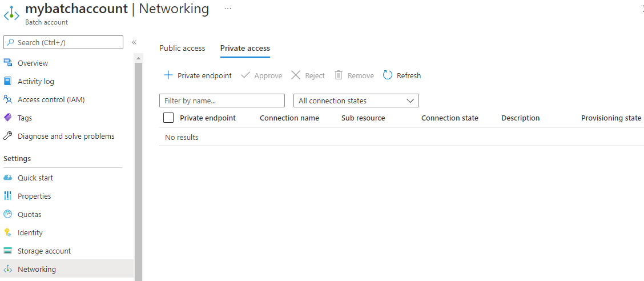This screenshot has width=644, height=281.
Task: Click the Refresh circular arrow icon
Action: [x=388, y=75]
